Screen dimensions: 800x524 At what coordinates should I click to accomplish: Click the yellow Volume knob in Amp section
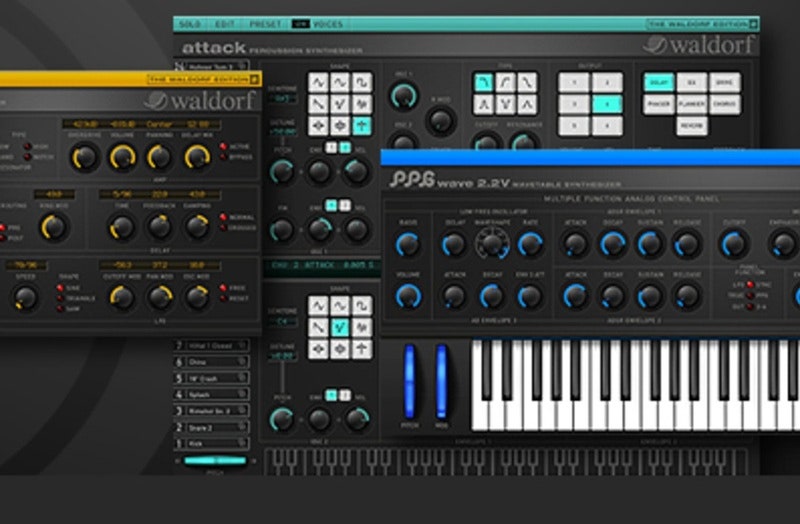(122, 156)
